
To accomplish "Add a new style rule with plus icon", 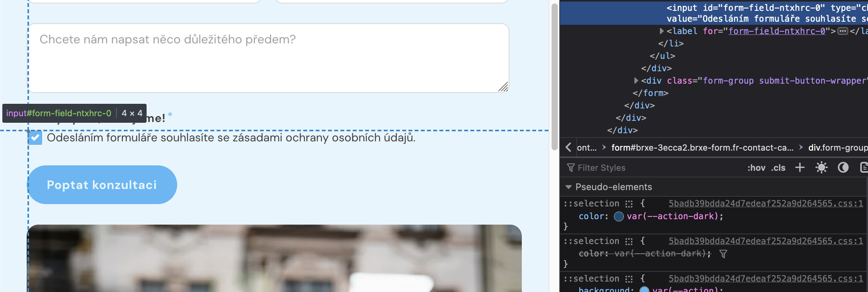I will click(x=800, y=167).
